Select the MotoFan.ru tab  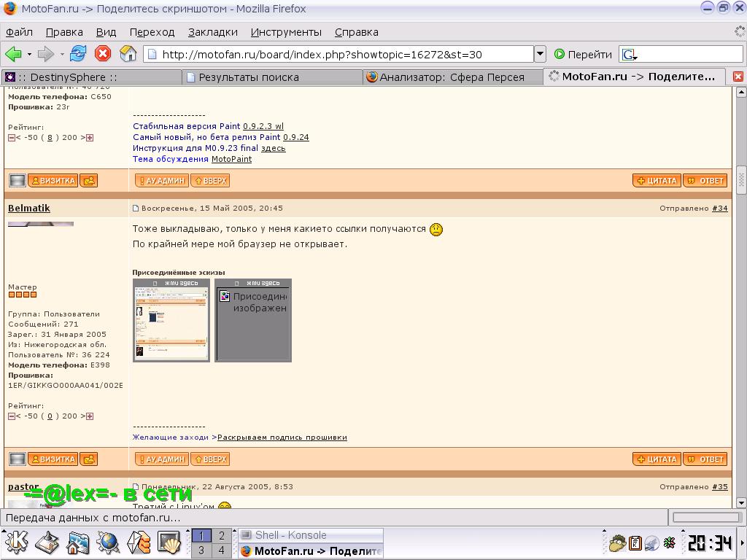tap(634, 77)
